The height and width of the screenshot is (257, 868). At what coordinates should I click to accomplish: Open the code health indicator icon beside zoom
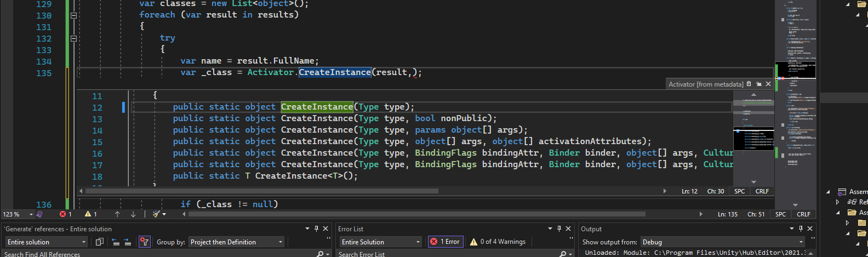coord(39,214)
